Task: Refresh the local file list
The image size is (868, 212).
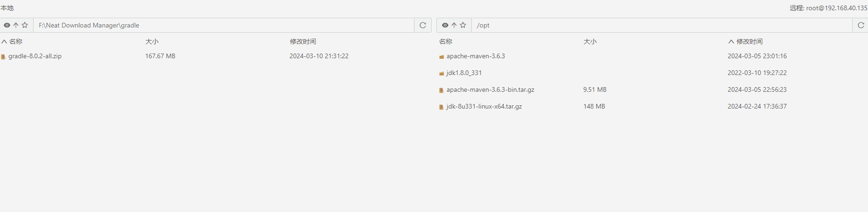Action: pos(423,25)
